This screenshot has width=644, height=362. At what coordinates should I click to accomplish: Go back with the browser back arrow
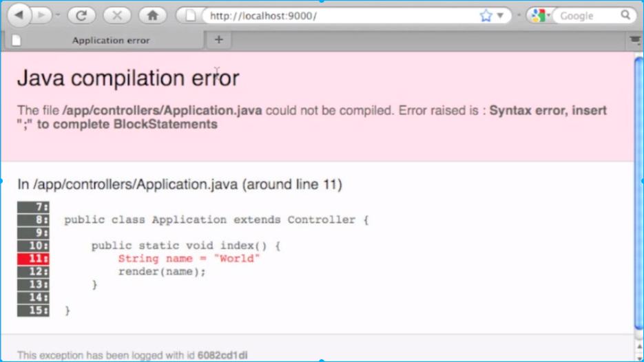pos(19,16)
